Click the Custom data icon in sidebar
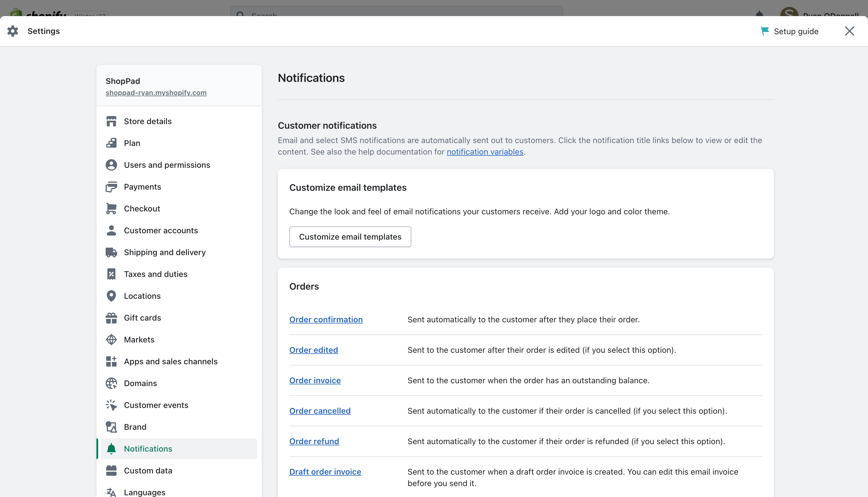868x497 pixels. click(x=111, y=471)
